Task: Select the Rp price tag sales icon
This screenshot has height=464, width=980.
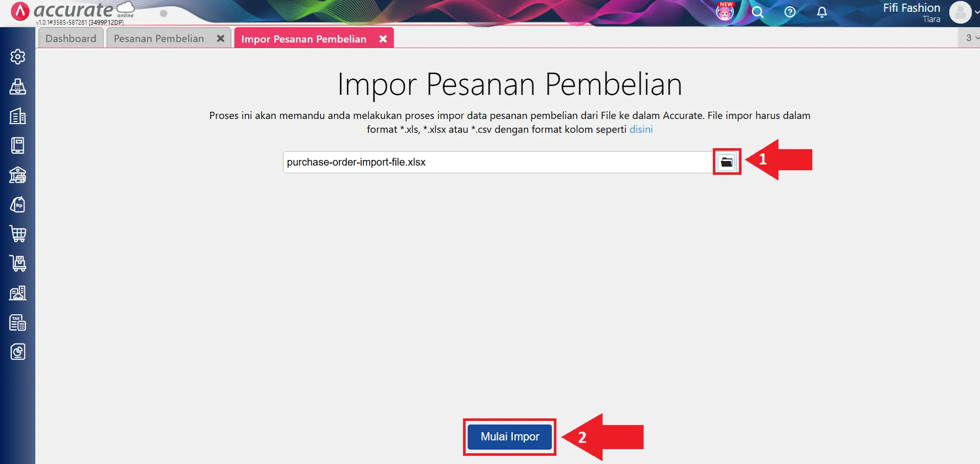Action: 17,205
